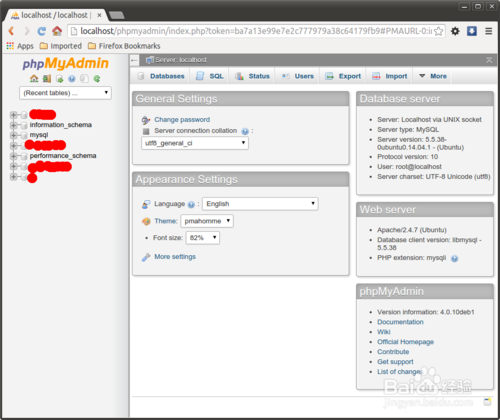
Task: Click the Theme: label link
Action: tap(166, 221)
